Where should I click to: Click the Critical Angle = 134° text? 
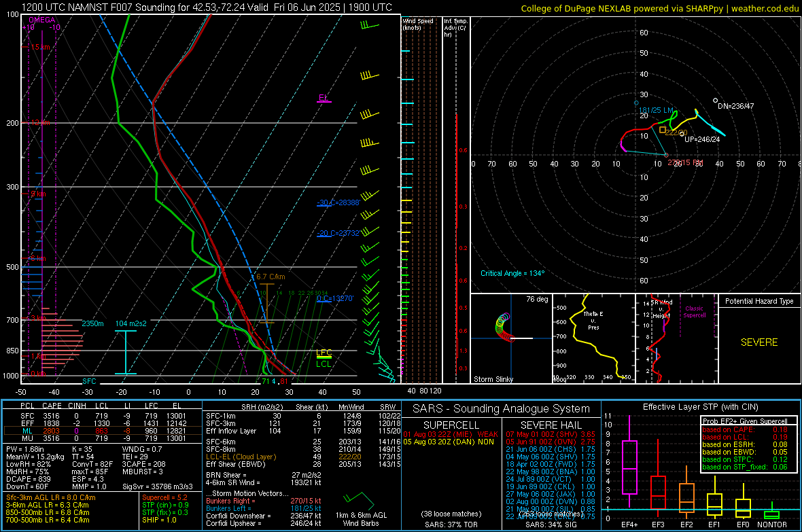point(512,274)
